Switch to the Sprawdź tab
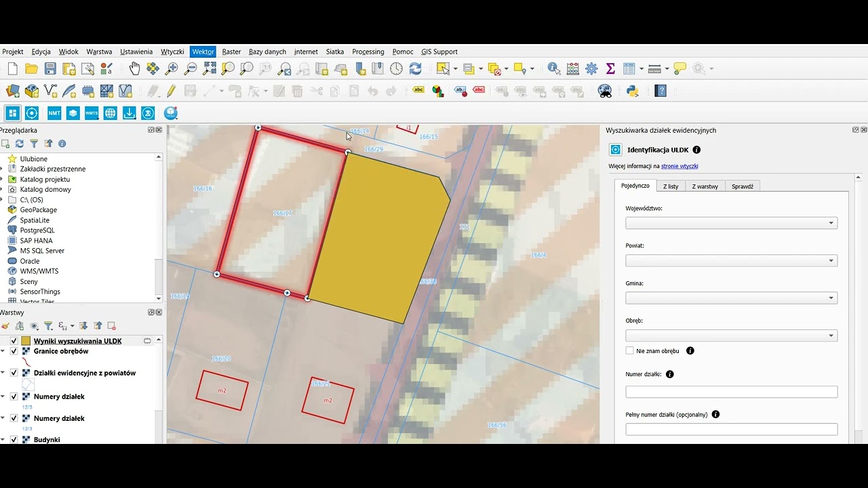Viewport: 868px width, 488px height. (x=743, y=186)
